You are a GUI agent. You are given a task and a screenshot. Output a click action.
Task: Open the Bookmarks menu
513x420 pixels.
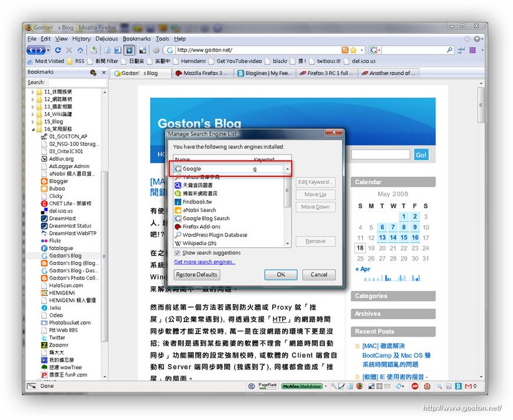(x=137, y=38)
